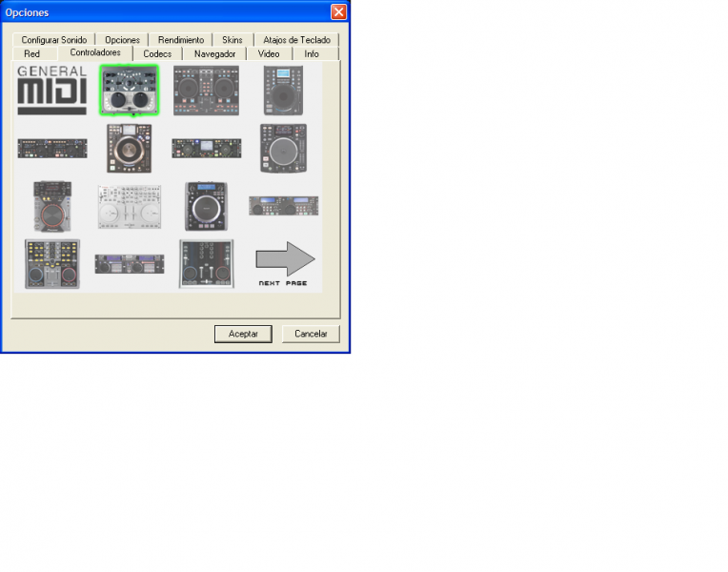The height and width of the screenshot is (572, 728).
Task: Pick the wide black dual-jog controller with central mixer
Action: pyautogui.click(x=206, y=91)
